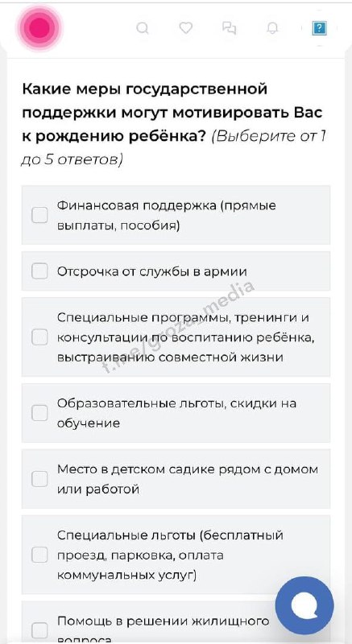This screenshot has height=644, width=352.
Task: Tick Отсрочка от службы в армии checkbox
Action: [39, 271]
